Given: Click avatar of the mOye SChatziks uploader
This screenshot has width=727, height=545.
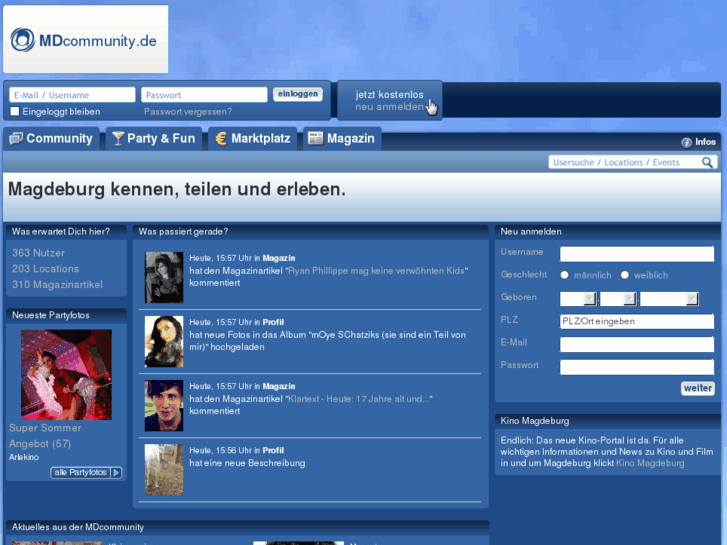Looking at the screenshot, I should point(164,341).
